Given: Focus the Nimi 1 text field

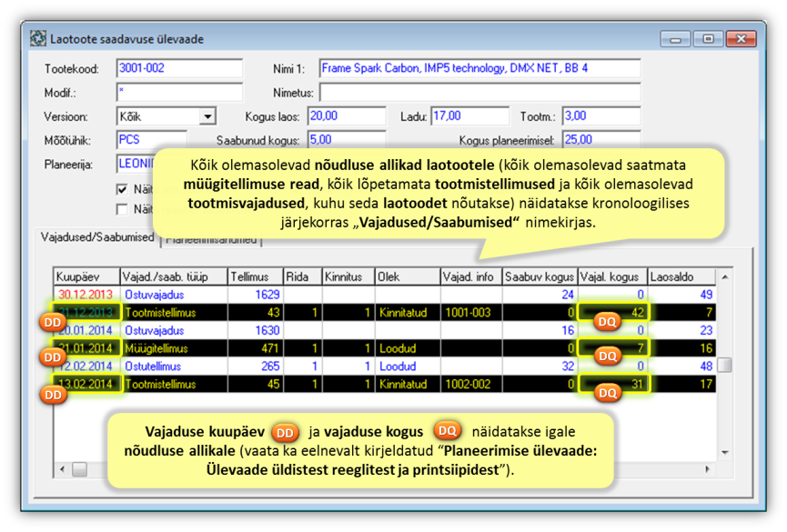Looking at the screenshot, I should click(479, 68).
